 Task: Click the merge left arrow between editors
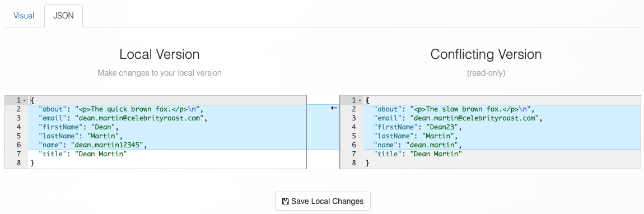(x=334, y=109)
